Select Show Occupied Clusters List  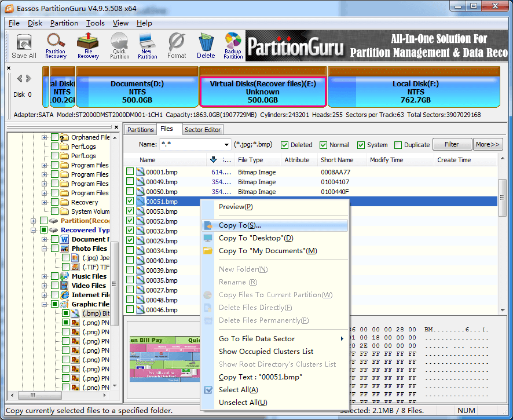click(x=275, y=352)
